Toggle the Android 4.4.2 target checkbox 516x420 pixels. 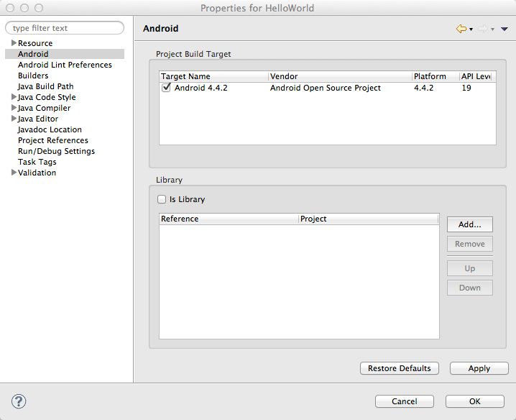tap(167, 88)
